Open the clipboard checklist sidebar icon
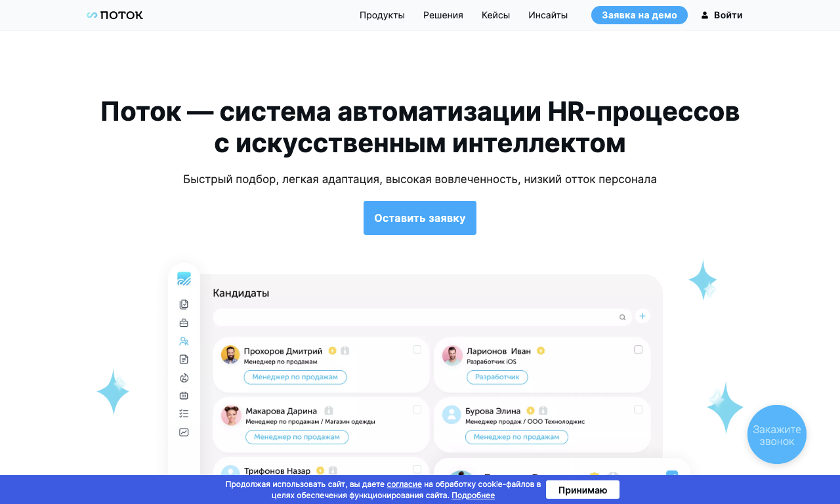Screen dimensions: 840x504 point(184,304)
